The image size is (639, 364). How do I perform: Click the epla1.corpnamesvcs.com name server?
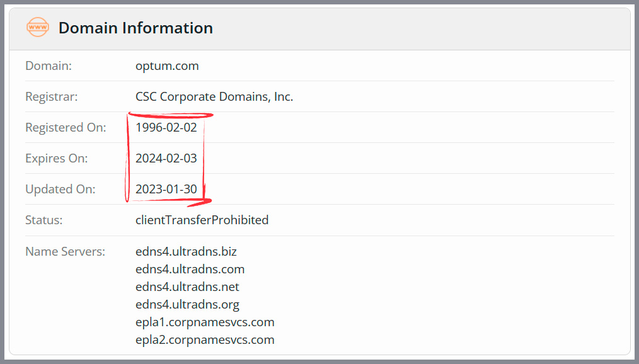coord(205,322)
